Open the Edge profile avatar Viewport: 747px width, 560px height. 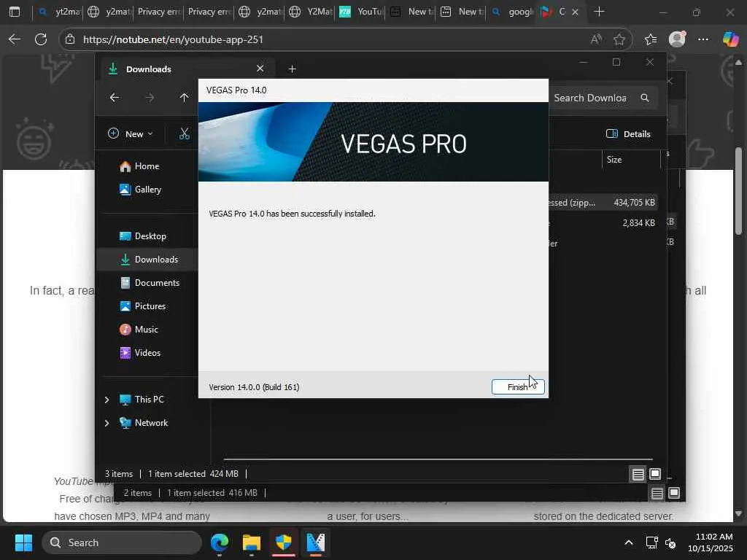677,39
